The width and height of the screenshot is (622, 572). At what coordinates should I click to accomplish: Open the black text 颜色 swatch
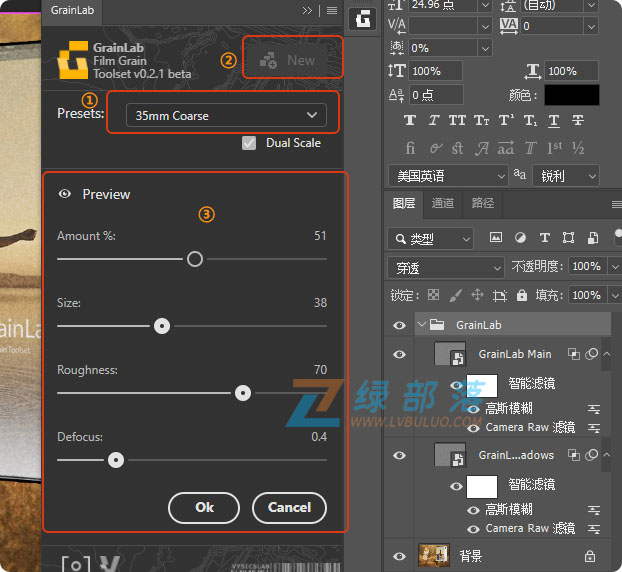pyautogui.click(x=572, y=95)
